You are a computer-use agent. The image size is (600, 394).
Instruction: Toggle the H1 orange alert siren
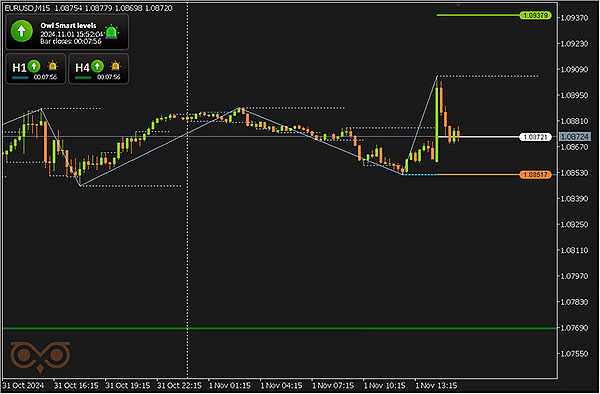coord(52,66)
